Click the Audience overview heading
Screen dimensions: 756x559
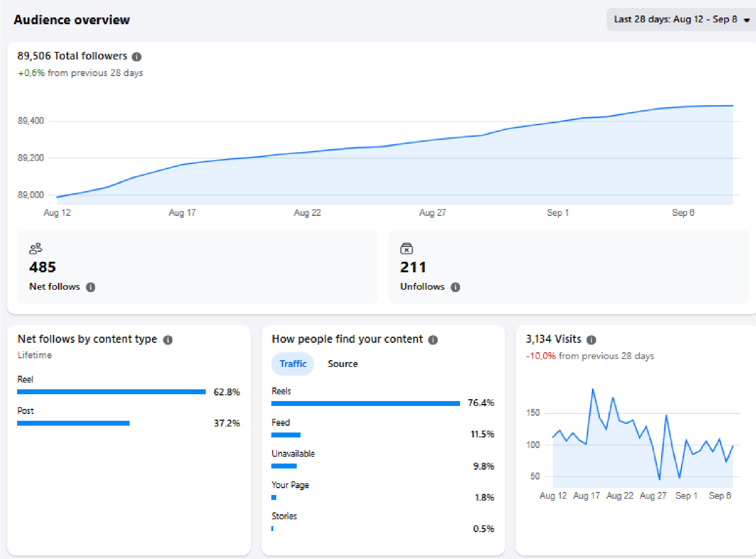[x=72, y=20]
